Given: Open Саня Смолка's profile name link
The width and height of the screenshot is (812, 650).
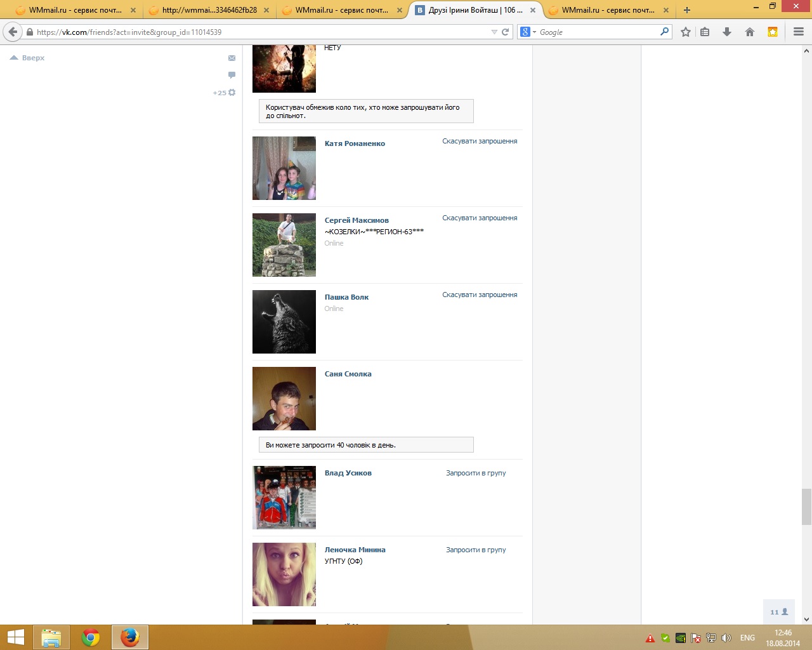Looking at the screenshot, I should coord(348,374).
